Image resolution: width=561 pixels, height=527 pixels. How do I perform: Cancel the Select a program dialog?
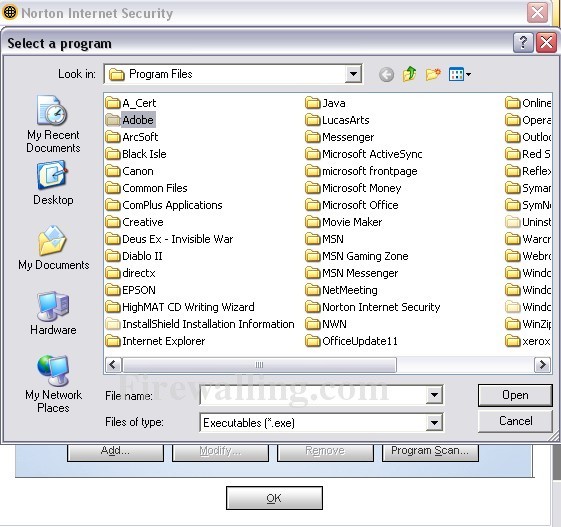tap(515, 421)
